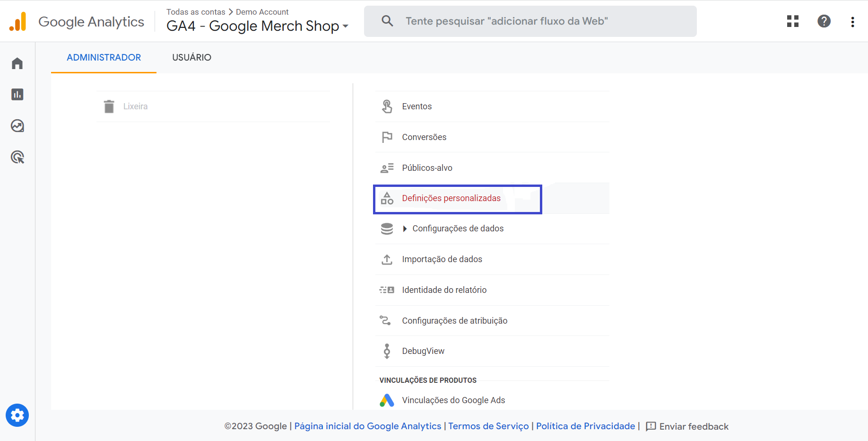Image resolution: width=868 pixels, height=441 pixels.
Task: Click the Públicos-alvo people icon
Action: pyautogui.click(x=387, y=168)
